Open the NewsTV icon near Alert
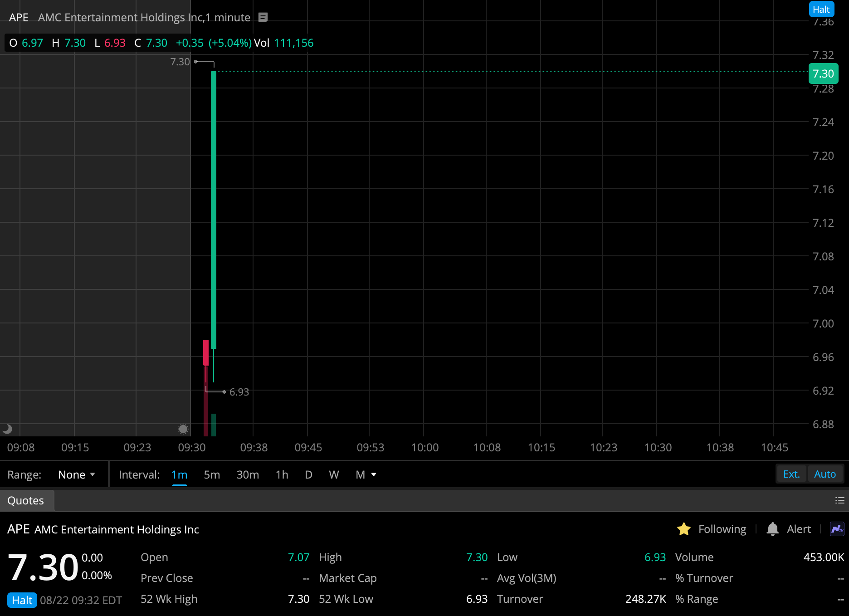Screen dimensions: 849x616 click(x=837, y=529)
